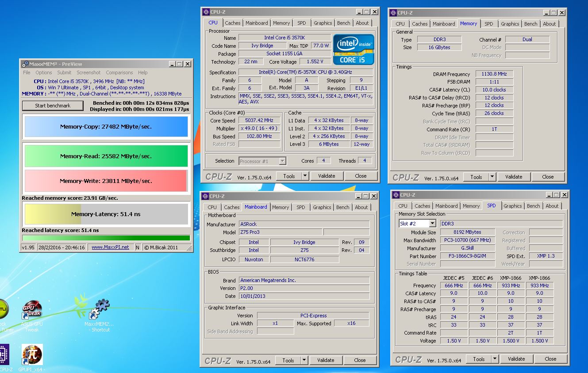Click the SPD Ext. value XMP 1.3
588x373 pixels.
coord(546,256)
